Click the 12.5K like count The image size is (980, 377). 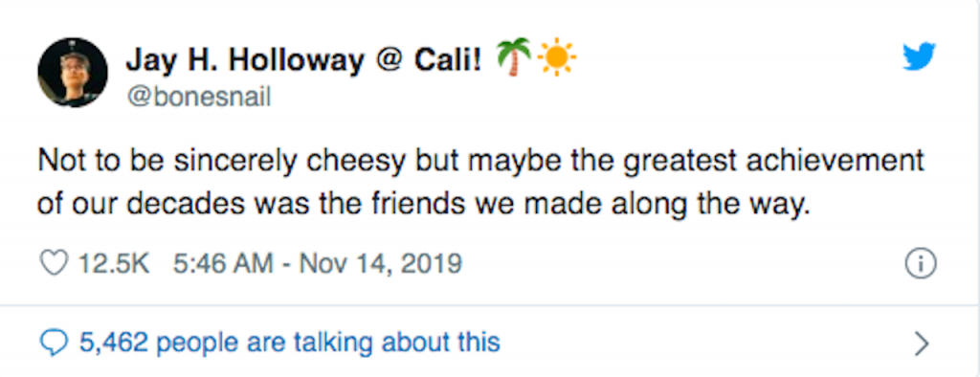click(x=114, y=264)
